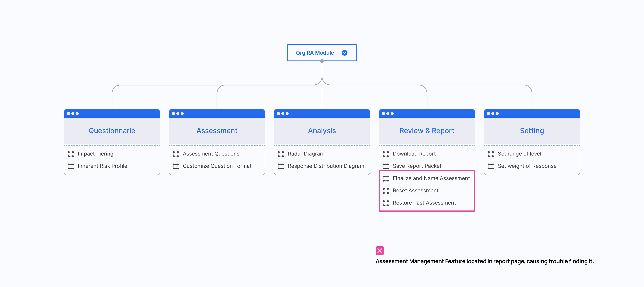
Task: Click the frame icon next to Assessment Questions
Action: 176,154
